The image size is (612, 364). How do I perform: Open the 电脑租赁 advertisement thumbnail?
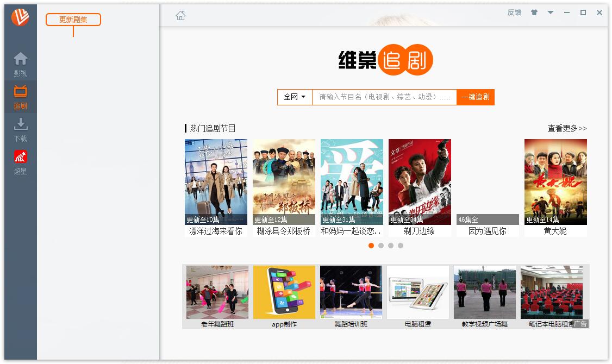pyautogui.click(x=417, y=292)
